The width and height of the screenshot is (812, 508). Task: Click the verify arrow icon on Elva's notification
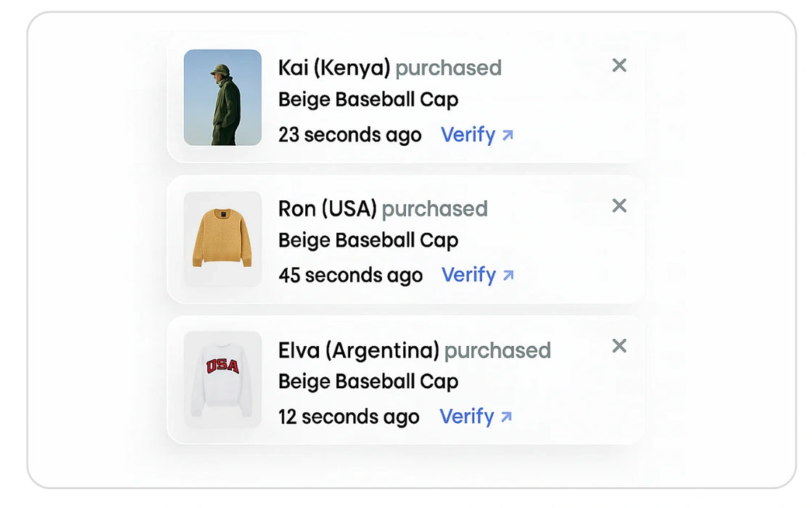point(508,417)
